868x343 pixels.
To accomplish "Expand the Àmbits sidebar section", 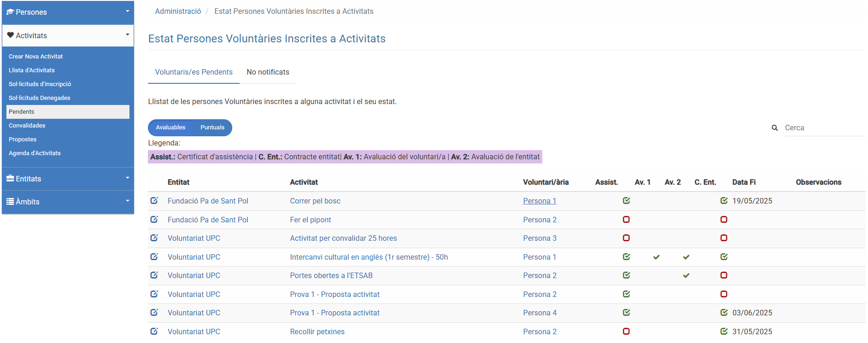I will (x=68, y=202).
